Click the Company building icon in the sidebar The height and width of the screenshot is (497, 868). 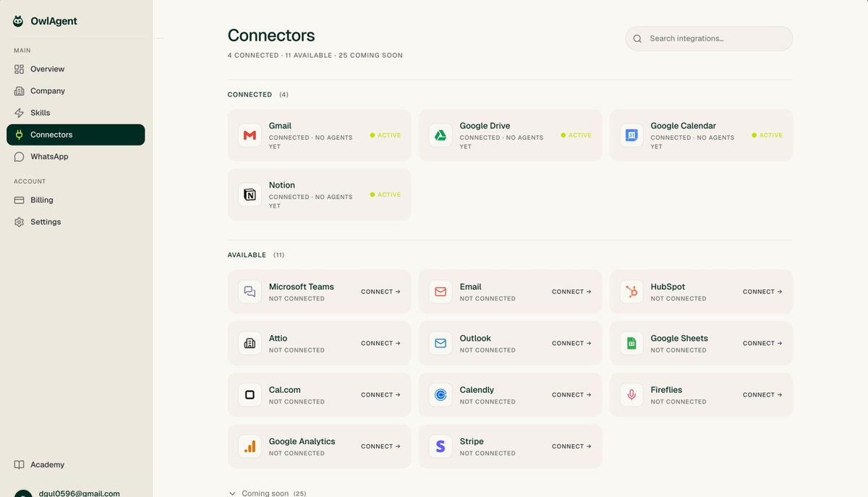pos(20,91)
